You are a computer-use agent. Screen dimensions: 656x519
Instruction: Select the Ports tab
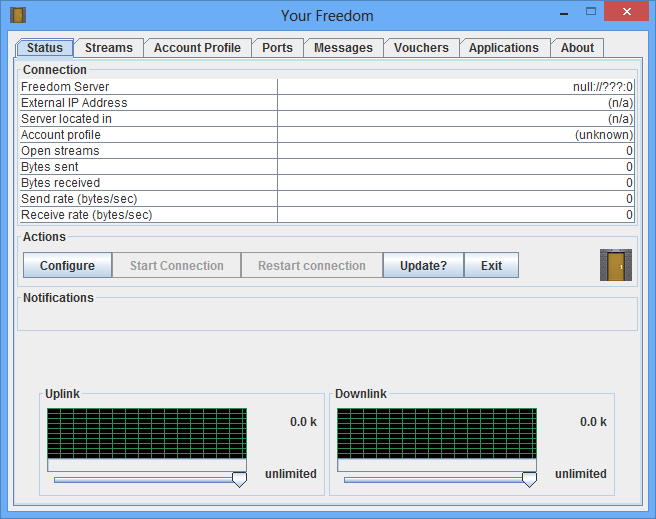point(277,48)
